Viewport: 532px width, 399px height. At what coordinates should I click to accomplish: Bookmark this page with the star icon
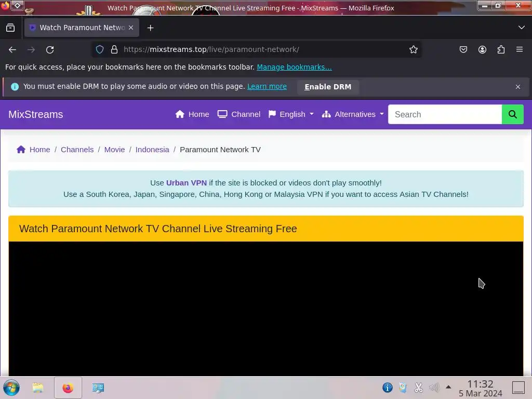[413, 49]
